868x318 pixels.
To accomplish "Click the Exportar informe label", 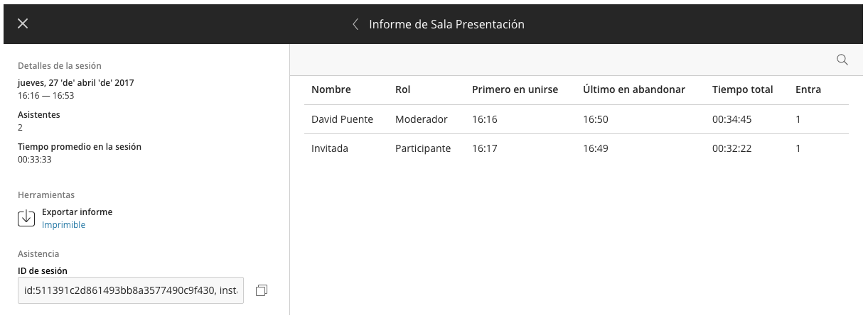I will [77, 212].
